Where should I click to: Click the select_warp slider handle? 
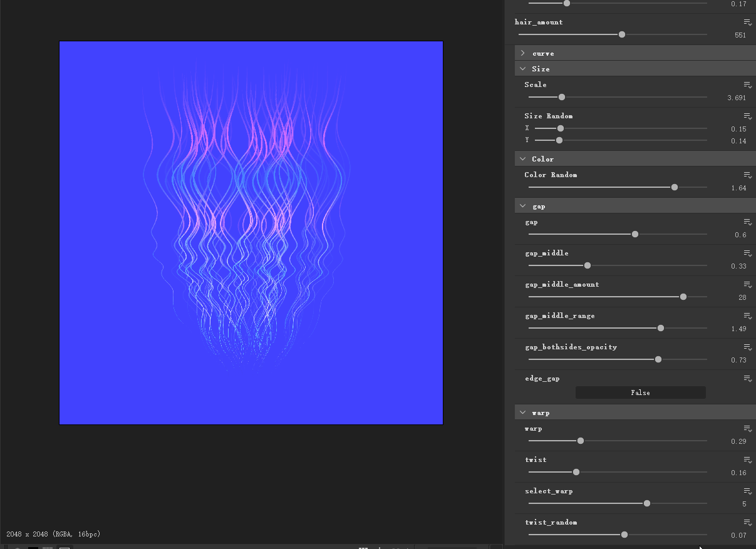tap(647, 503)
